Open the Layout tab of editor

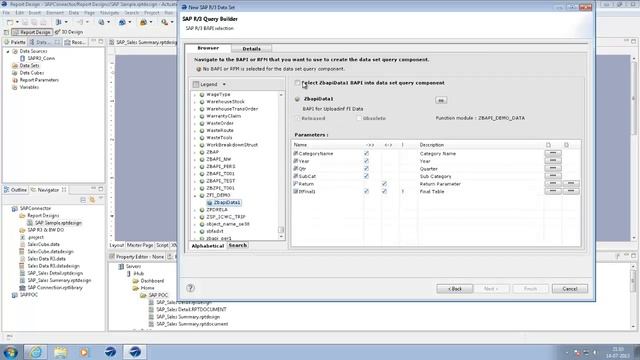point(117,245)
